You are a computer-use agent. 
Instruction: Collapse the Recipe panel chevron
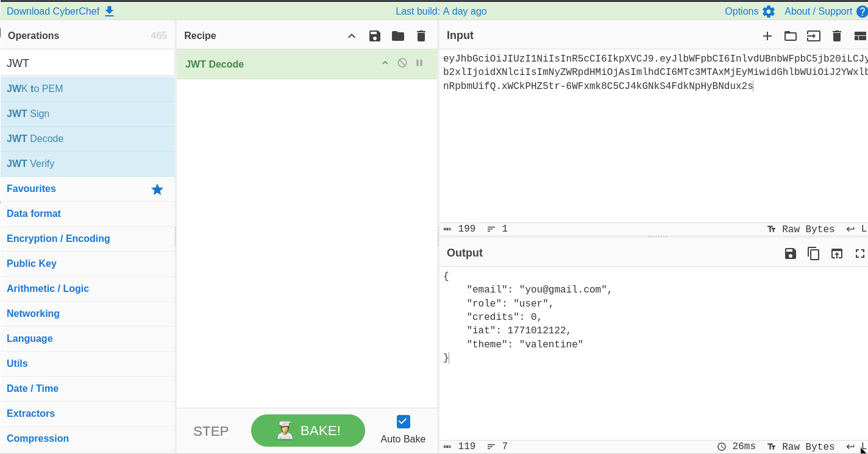pyautogui.click(x=352, y=36)
